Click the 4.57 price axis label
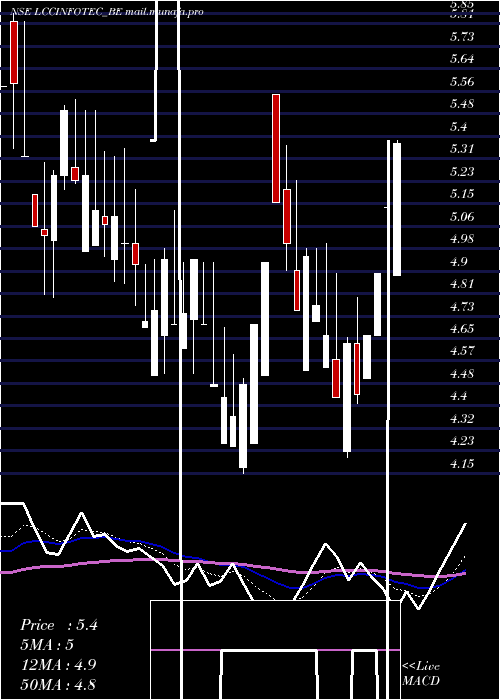This screenshot has width=500, height=700. [462, 351]
